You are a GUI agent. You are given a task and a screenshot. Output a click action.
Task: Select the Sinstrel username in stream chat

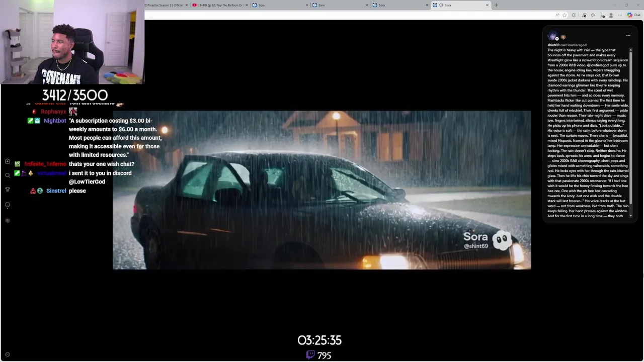click(x=56, y=191)
